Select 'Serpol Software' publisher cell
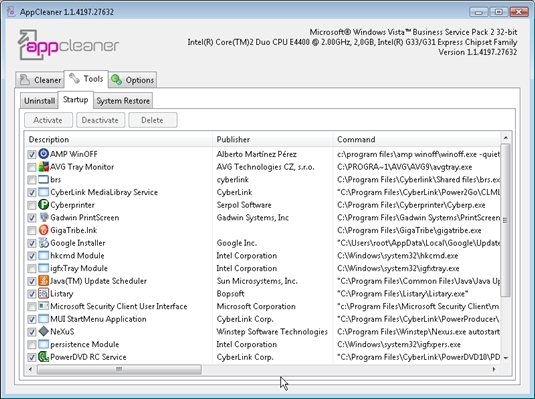 tap(244, 205)
